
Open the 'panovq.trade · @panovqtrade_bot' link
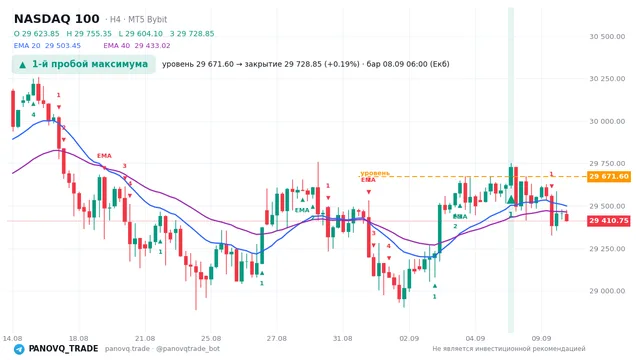coord(162,349)
